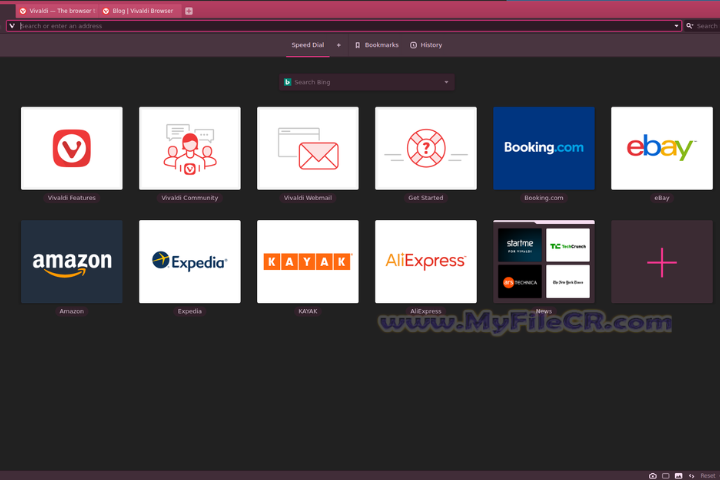Capture page with the camera status icon
This screenshot has width=720, height=480.
click(x=652, y=476)
